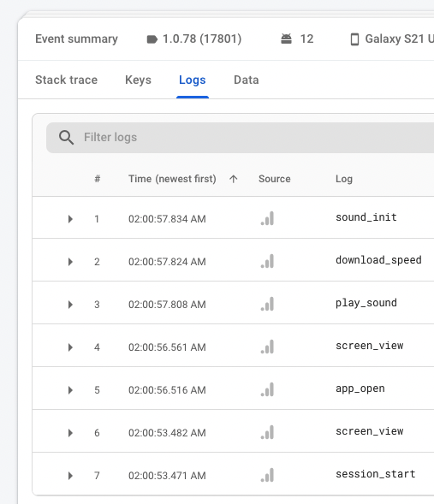Switch to the Stack trace tab
Viewport: 434px width, 504px height.
(66, 80)
